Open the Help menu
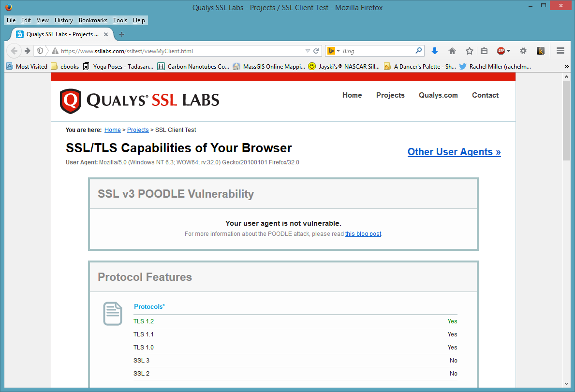Image resolution: width=575 pixels, height=392 pixels. tap(139, 20)
